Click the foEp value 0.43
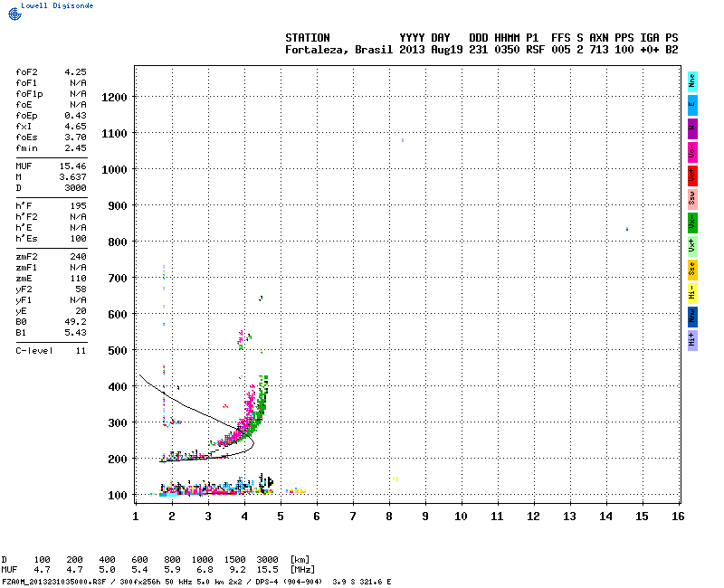Screen dimensions: 724x588 (x=75, y=116)
